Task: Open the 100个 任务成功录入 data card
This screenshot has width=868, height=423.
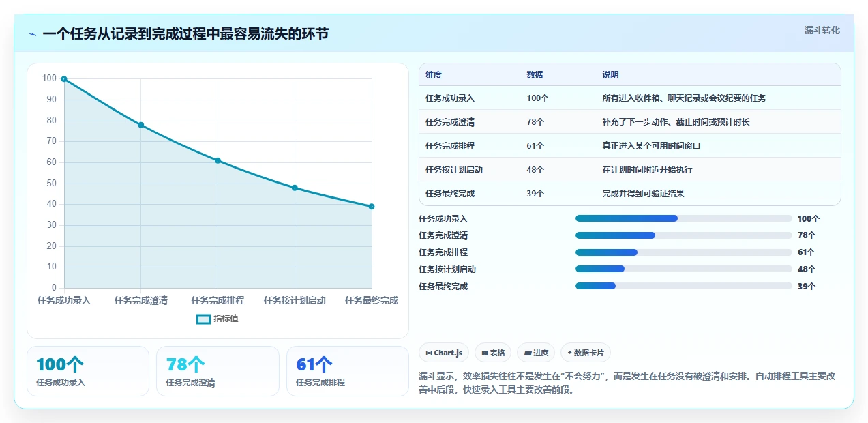Action: click(x=88, y=371)
